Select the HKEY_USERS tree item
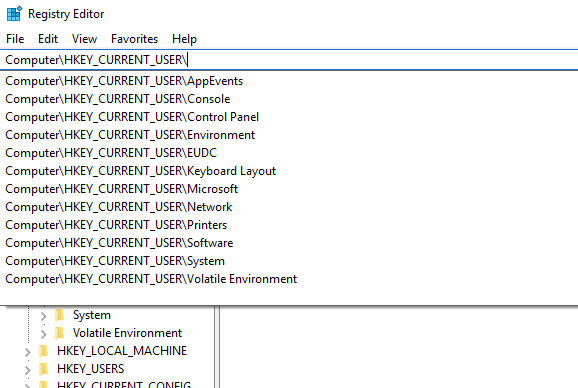Image resolution: width=578 pixels, height=388 pixels. [91, 369]
